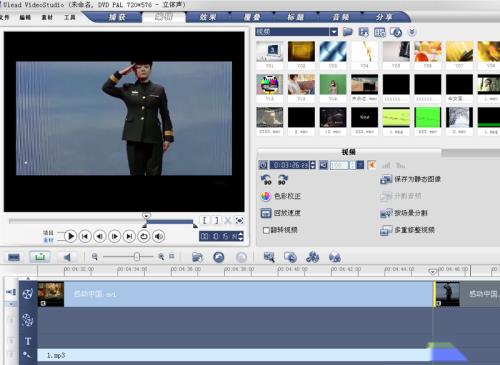Step forward one frame in preview
The width and height of the screenshot is (500, 365).
(114, 236)
